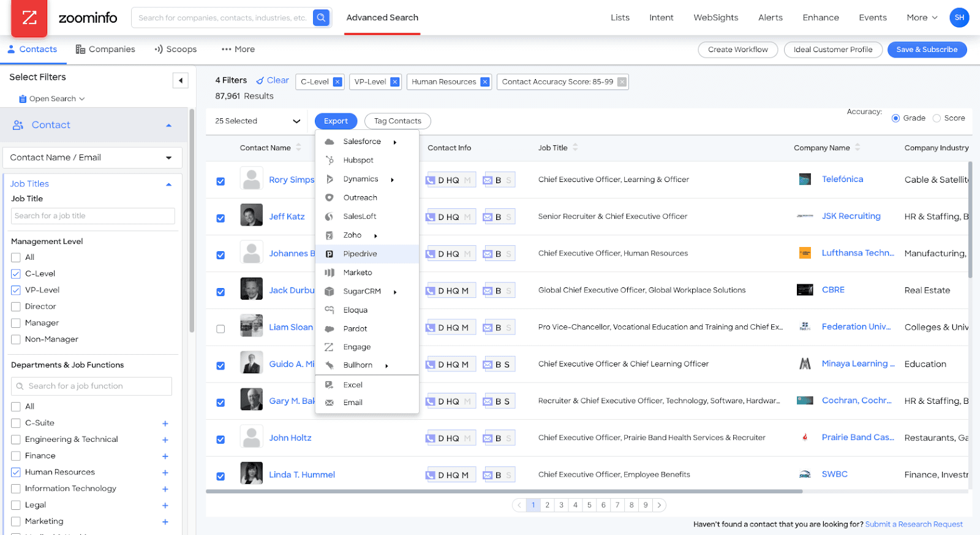Image resolution: width=980 pixels, height=535 pixels.
Task: Click the Export button
Action: click(336, 121)
